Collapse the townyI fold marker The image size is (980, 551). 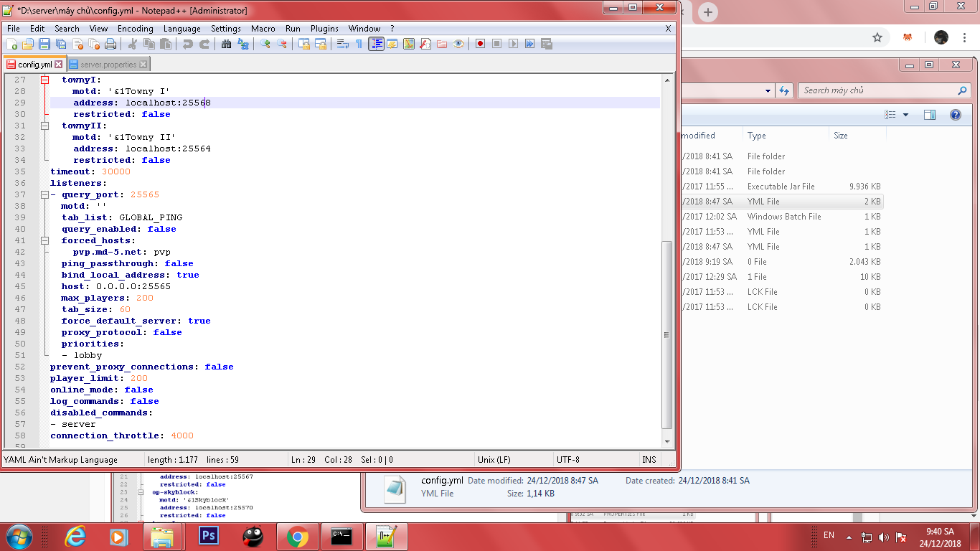[44, 80]
